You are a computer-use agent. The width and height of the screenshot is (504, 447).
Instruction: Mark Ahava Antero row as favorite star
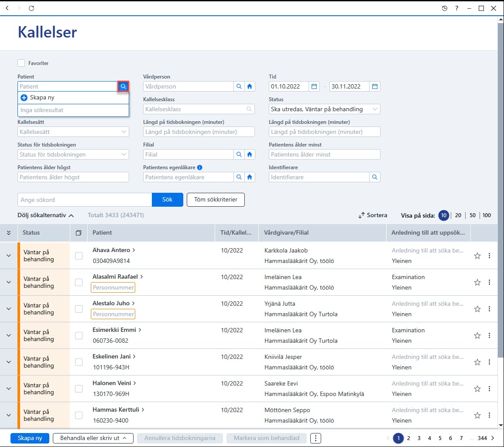coord(477,256)
